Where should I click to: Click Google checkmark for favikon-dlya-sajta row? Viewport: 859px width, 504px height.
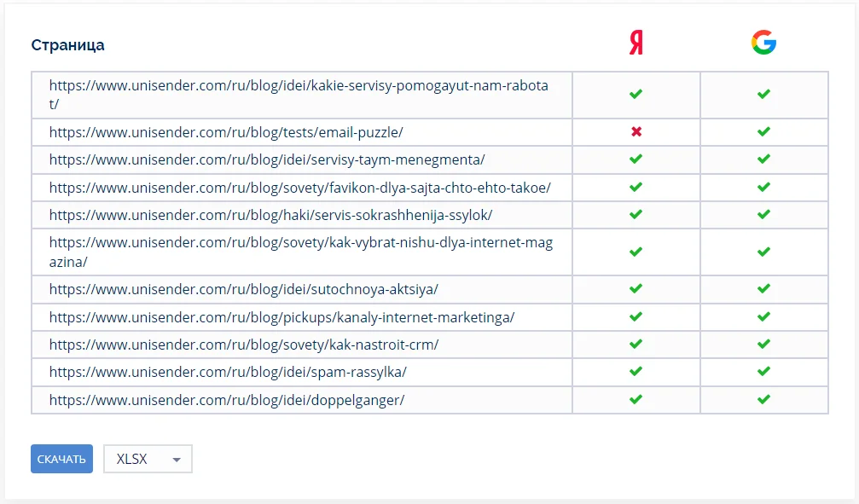tap(763, 187)
